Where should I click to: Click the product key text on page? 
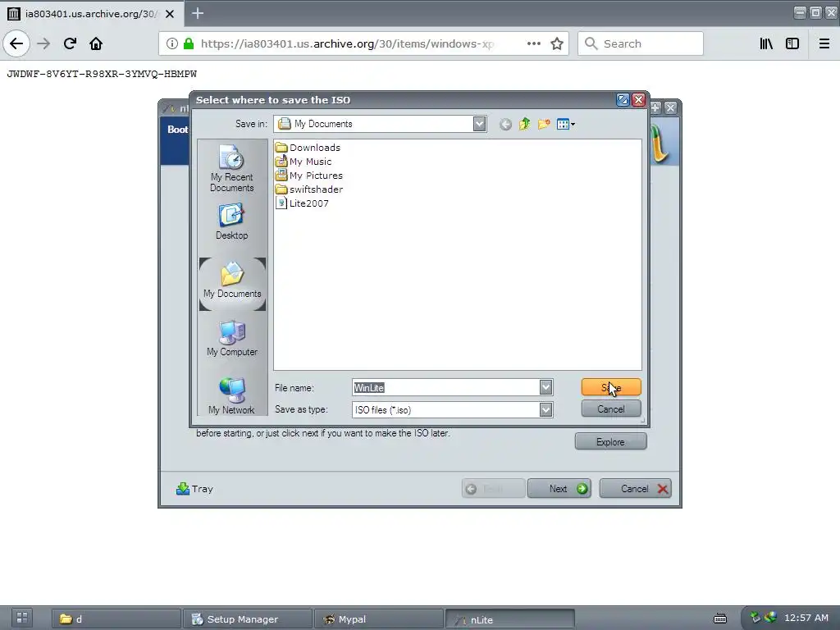pyautogui.click(x=102, y=74)
